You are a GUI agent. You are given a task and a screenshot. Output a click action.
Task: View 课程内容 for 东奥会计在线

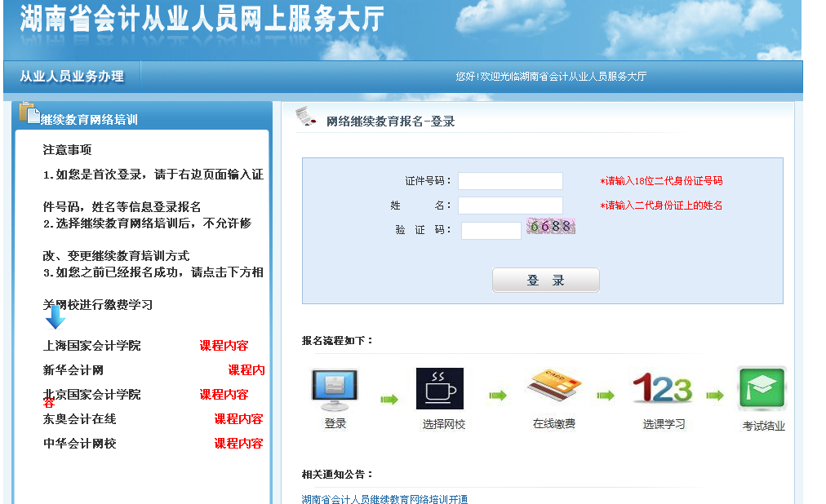click(x=238, y=419)
